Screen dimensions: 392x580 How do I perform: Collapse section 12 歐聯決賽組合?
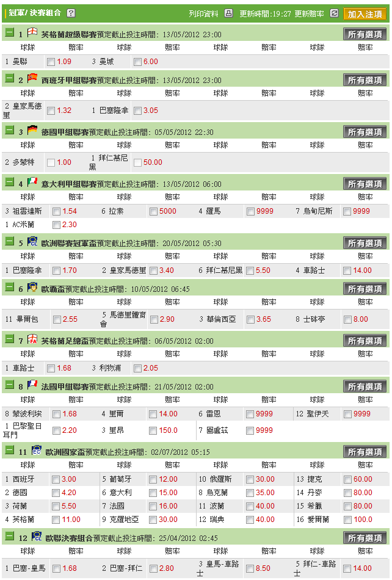[10, 537]
